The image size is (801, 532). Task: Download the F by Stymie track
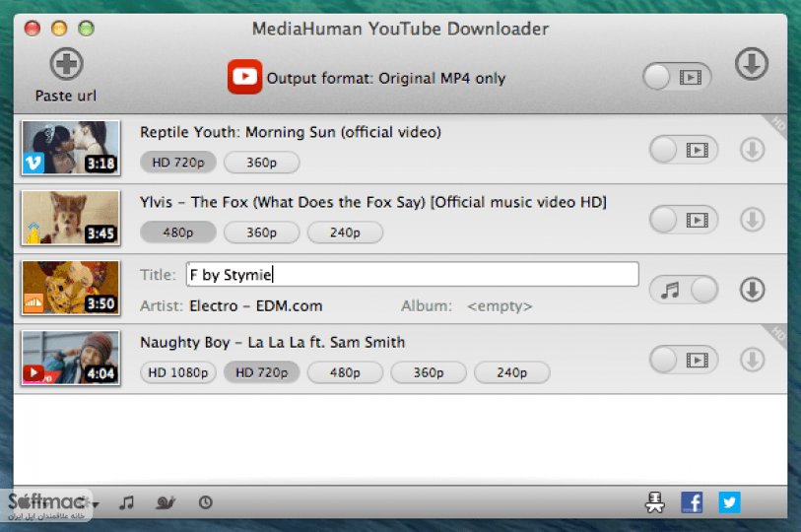(x=752, y=290)
